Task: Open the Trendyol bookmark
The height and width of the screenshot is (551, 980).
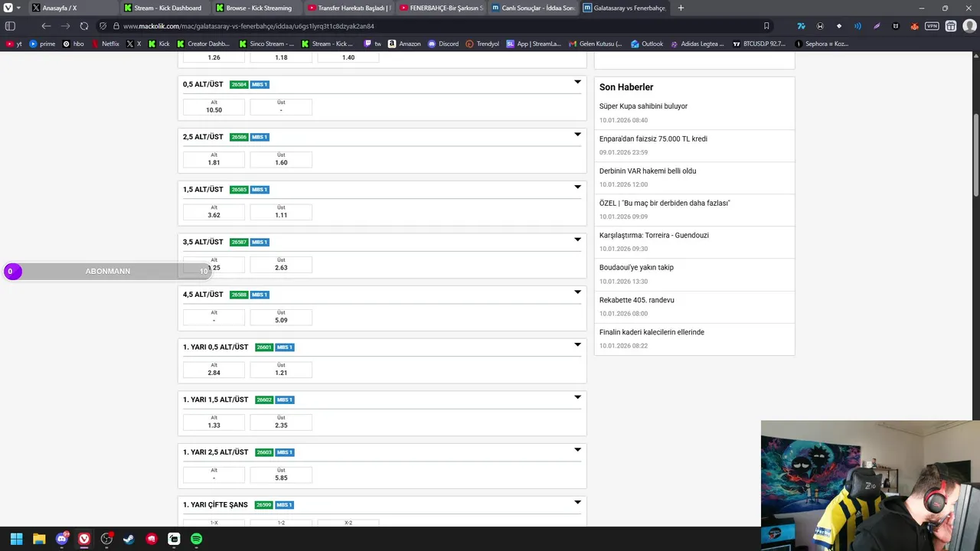Action: pyautogui.click(x=482, y=44)
